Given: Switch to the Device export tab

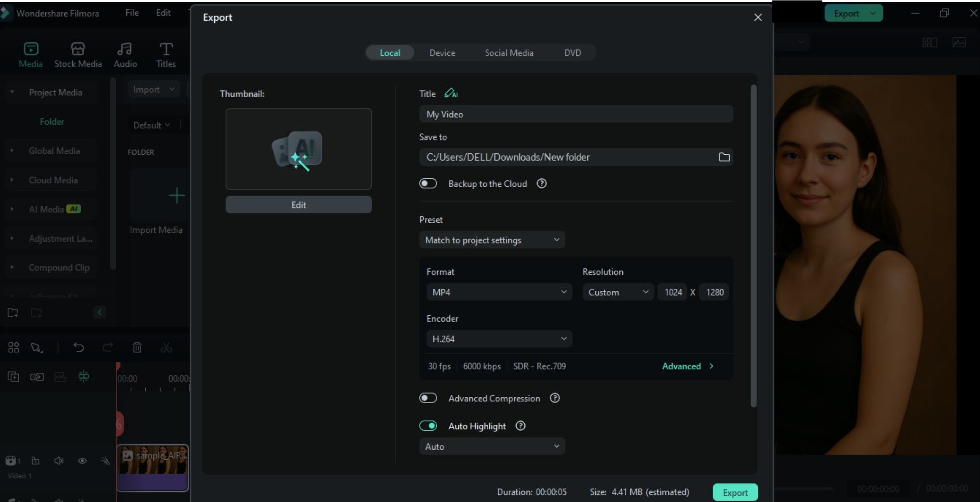Looking at the screenshot, I should (442, 53).
